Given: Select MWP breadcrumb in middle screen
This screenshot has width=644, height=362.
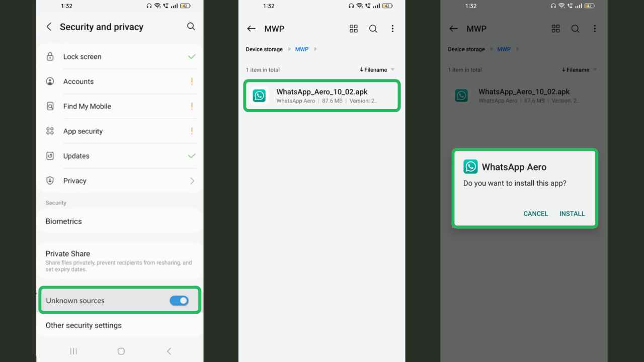Looking at the screenshot, I should [x=302, y=49].
